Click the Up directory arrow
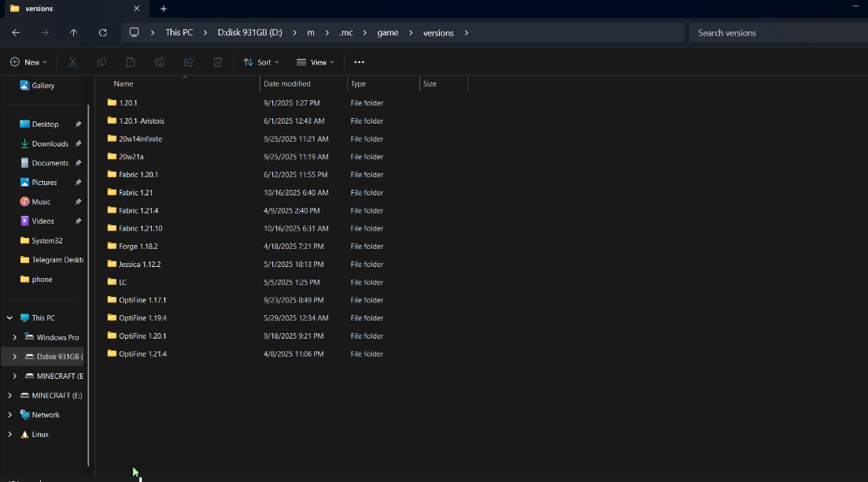The height and width of the screenshot is (482, 868). (x=73, y=32)
